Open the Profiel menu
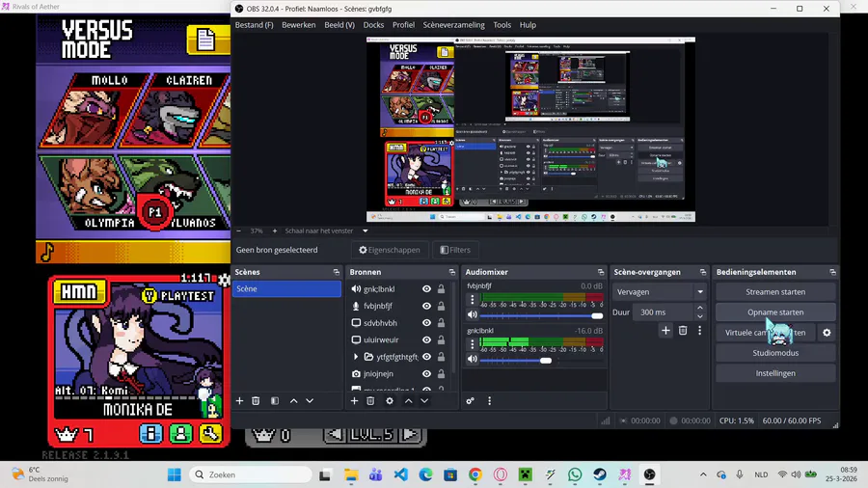 (x=403, y=25)
